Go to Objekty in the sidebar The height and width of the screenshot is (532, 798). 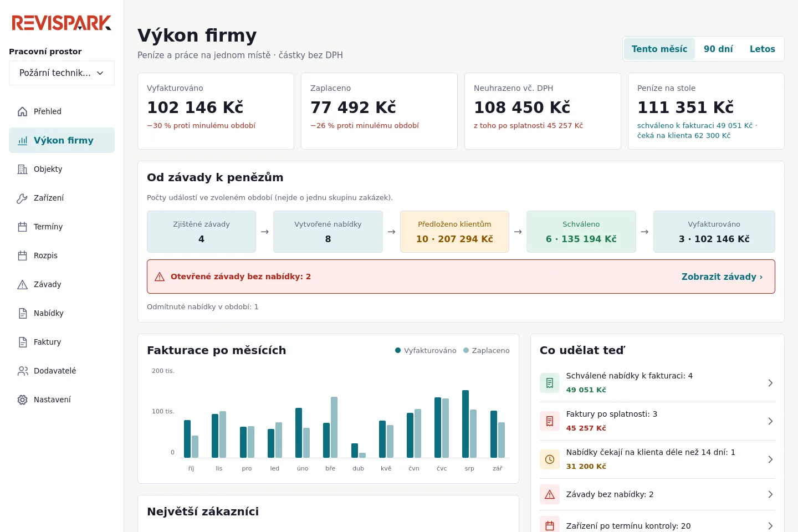[x=62, y=169]
